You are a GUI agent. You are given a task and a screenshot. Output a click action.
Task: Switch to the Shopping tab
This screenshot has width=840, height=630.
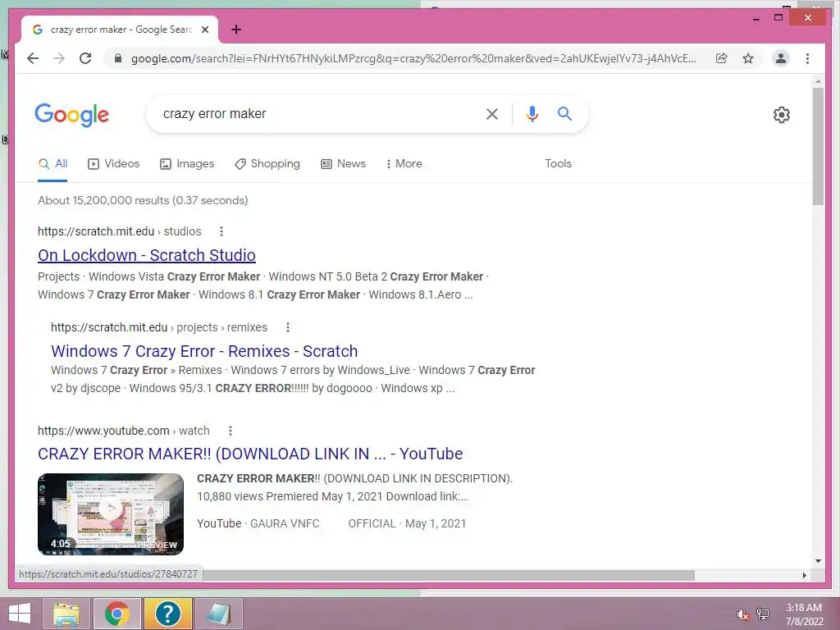tap(267, 164)
